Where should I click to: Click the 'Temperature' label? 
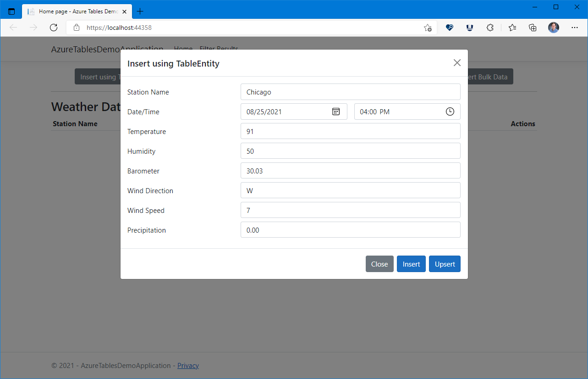(x=147, y=132)
